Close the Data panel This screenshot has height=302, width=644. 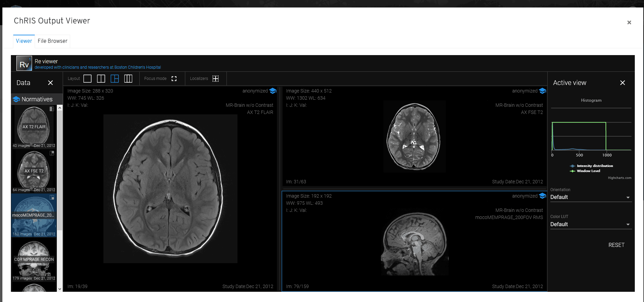click(x=50, y=83)
